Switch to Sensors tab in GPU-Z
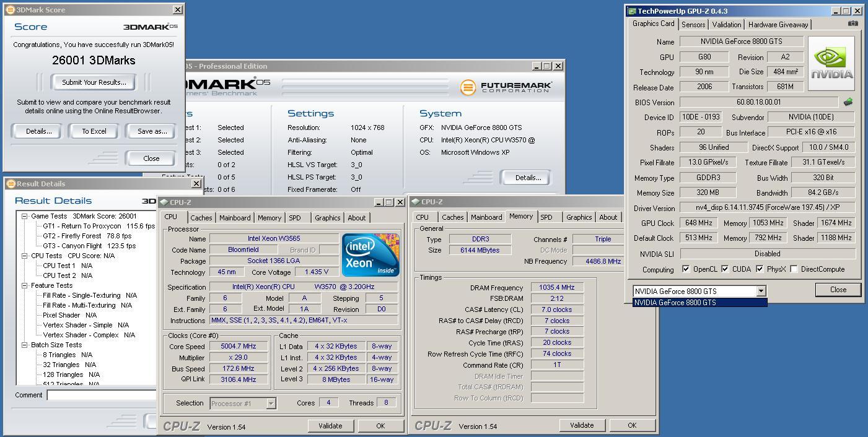868x437 pixels. click(693, 25)
